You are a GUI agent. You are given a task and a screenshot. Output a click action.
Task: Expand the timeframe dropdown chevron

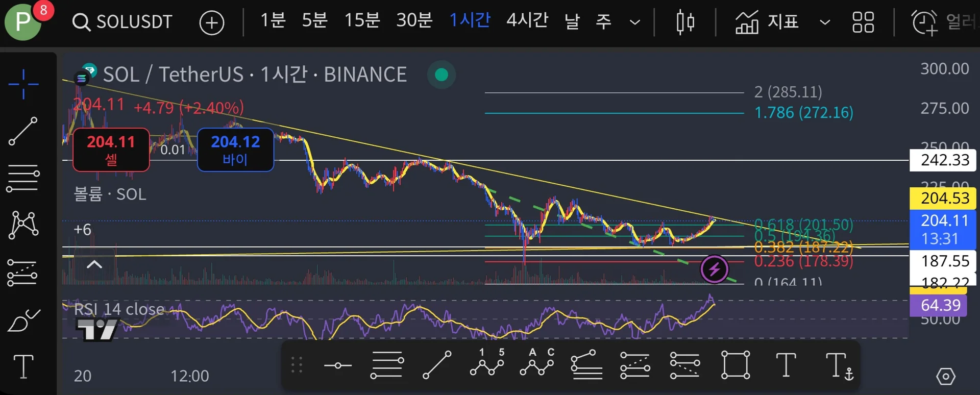click(635, 22)
